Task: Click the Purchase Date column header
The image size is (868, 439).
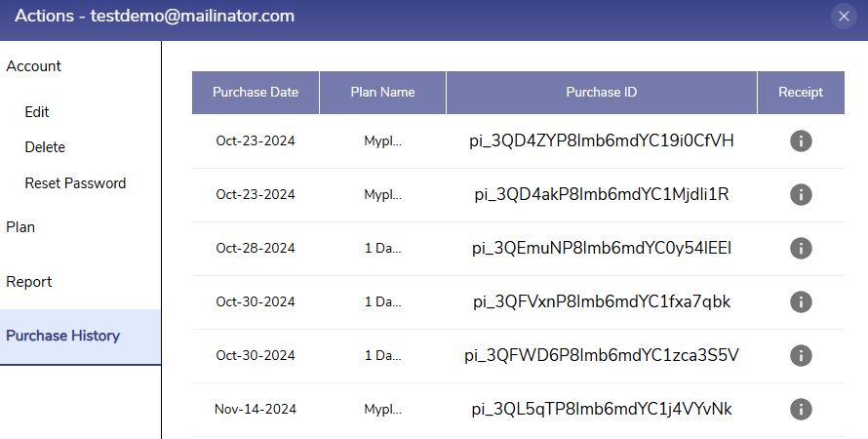Action: click(256, 93)
